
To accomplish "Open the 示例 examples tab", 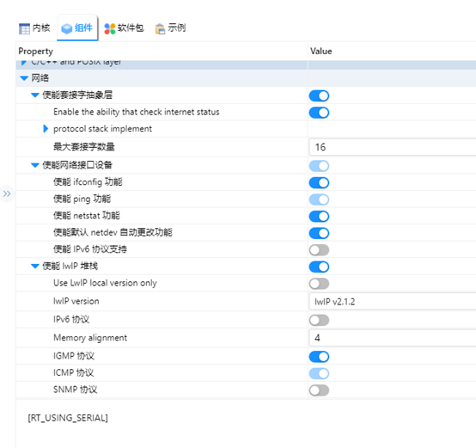I will [170, 28].
